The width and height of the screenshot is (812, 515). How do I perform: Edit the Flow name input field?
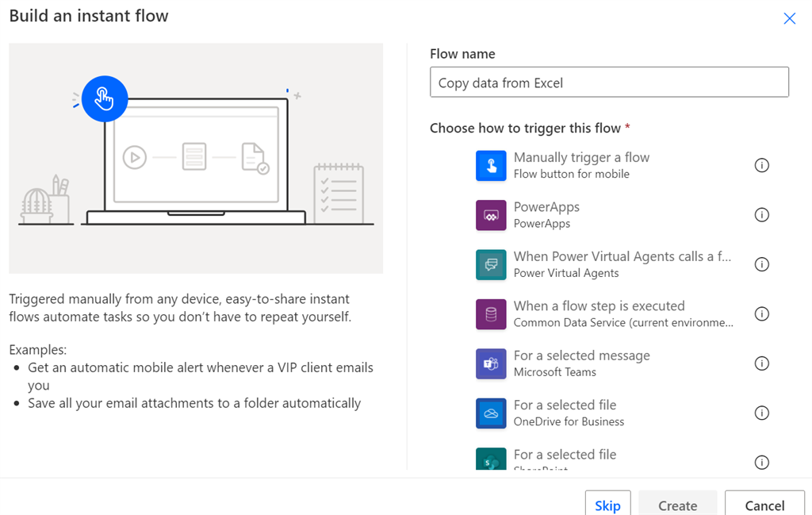click(x=609, y=82)
